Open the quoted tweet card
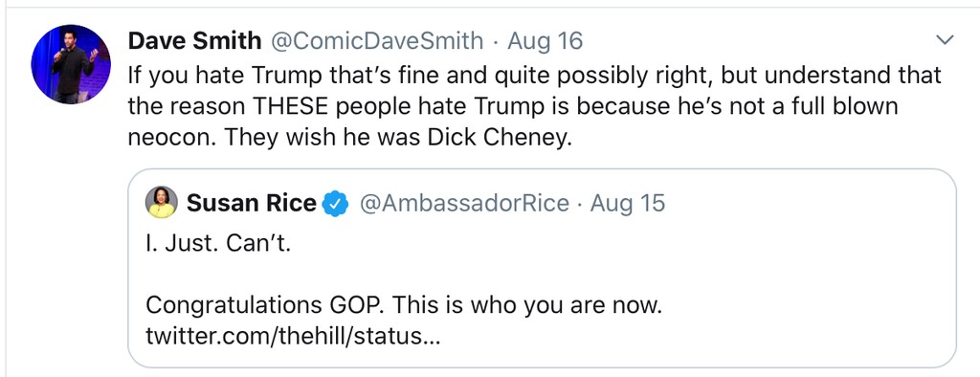Image resolution: width=980 pixels, height=377 pixels. (542, 268)
